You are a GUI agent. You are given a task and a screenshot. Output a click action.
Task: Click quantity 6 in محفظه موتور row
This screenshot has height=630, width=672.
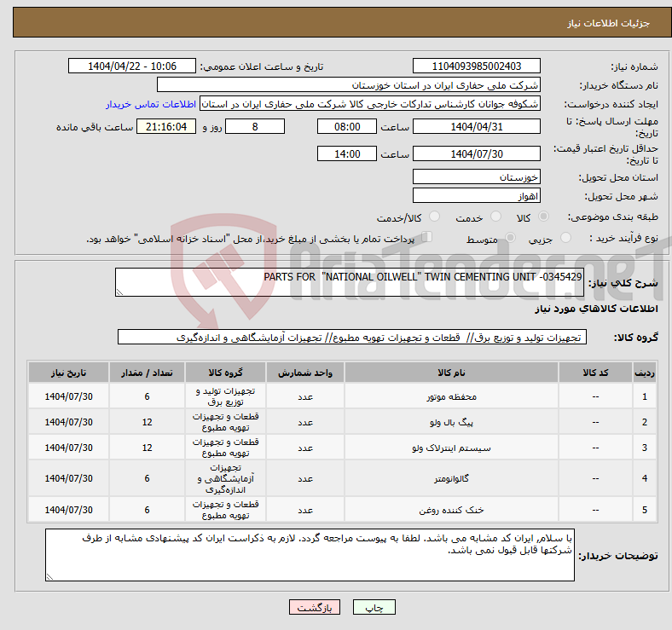tap(147, 396)
